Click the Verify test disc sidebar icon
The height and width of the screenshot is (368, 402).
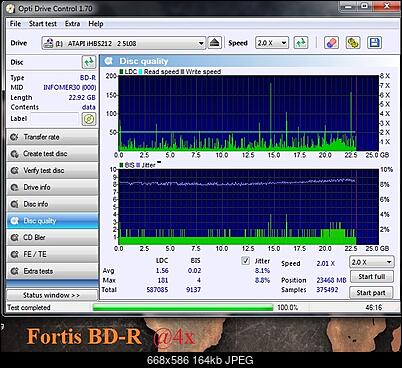tap(14, 171)
